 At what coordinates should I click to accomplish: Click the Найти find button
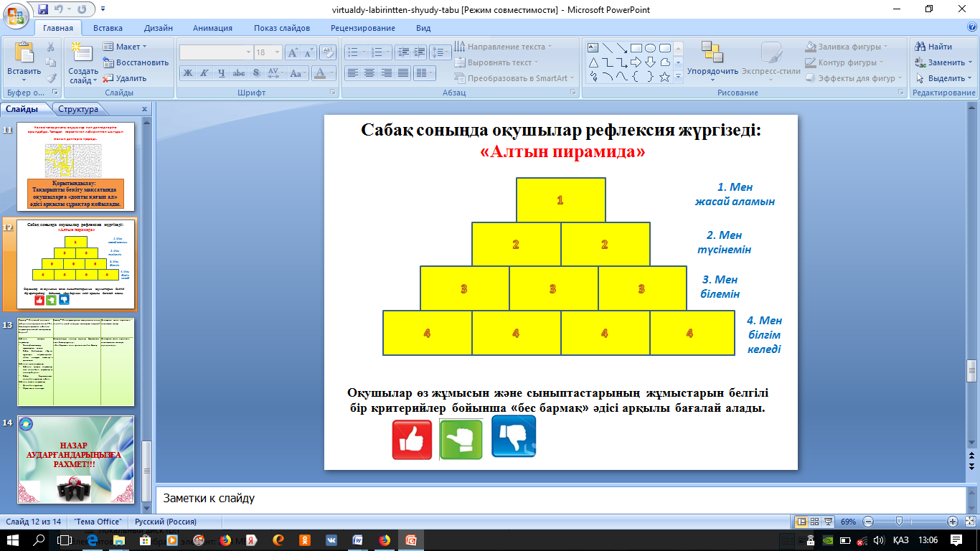click(x=934, y=47)
